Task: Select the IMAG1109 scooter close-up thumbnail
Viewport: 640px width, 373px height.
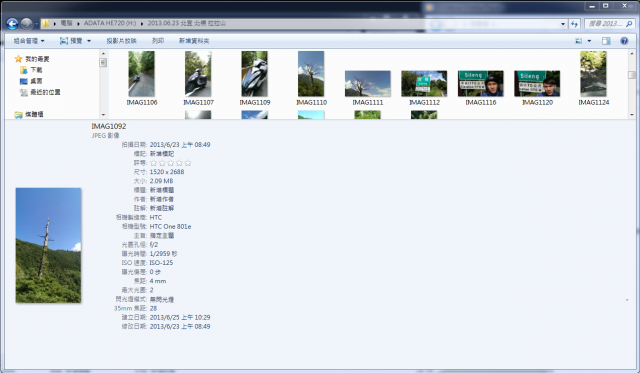Action: click(x=254, y=74)
